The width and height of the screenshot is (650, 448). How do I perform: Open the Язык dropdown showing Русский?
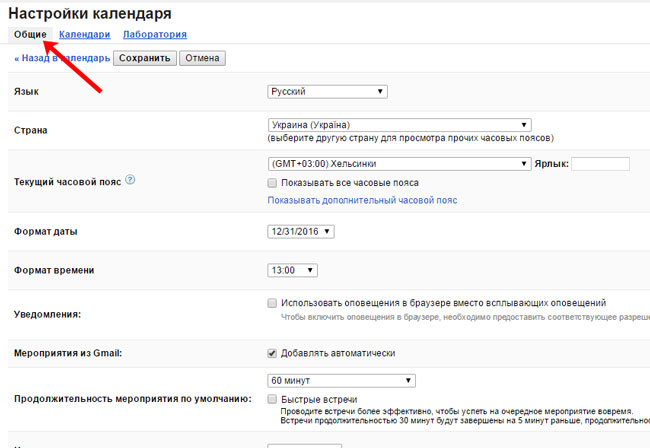click(327, 92)
